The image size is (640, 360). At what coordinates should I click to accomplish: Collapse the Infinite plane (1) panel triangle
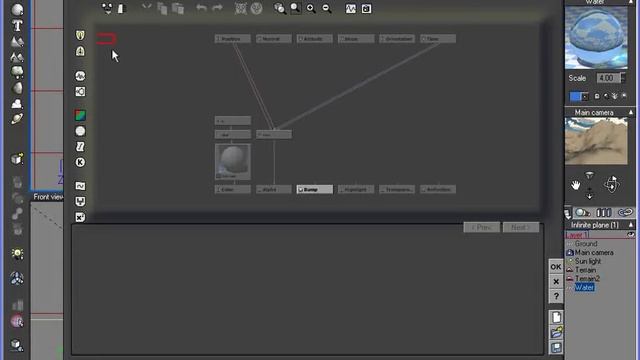point(631,225)
